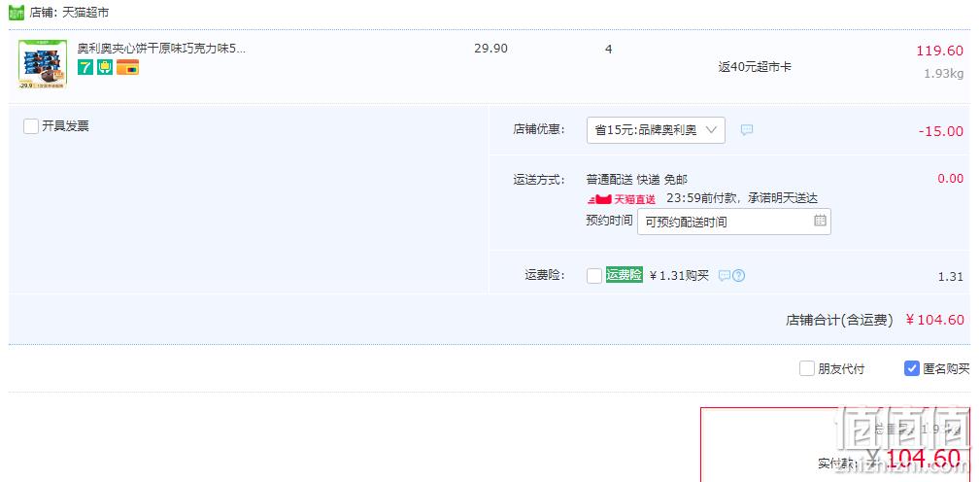Click the green shield service badge

coord(104,67)
